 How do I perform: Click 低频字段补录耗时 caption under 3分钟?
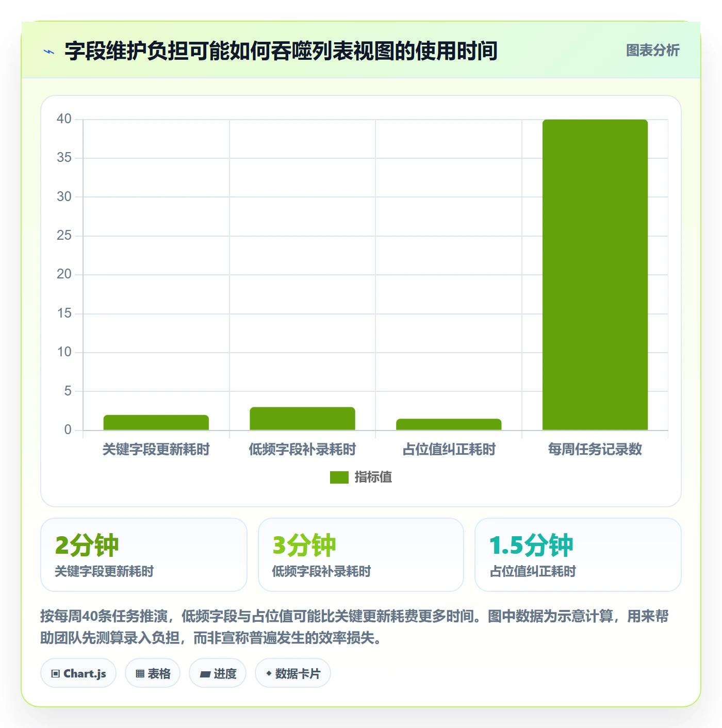pyautogui.click(x=321, y=571)
